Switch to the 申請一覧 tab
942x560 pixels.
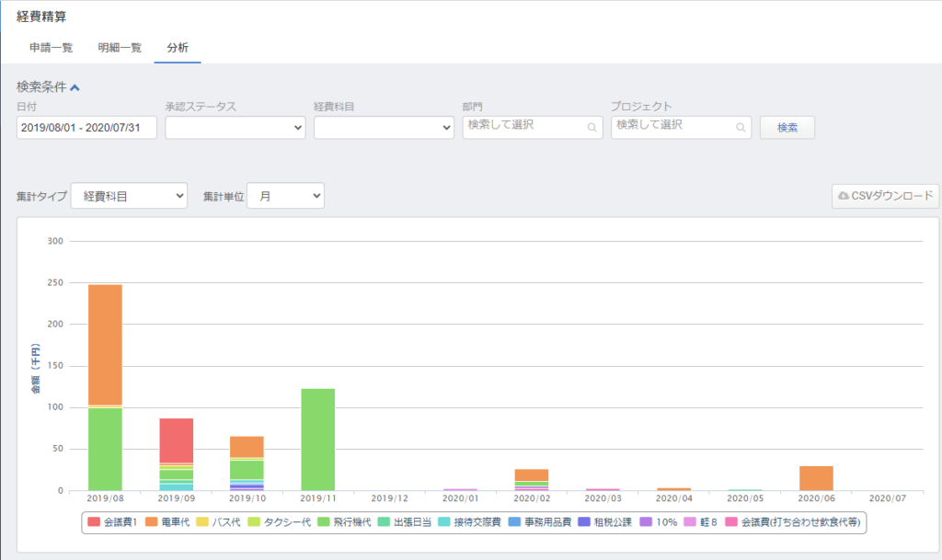52,48
